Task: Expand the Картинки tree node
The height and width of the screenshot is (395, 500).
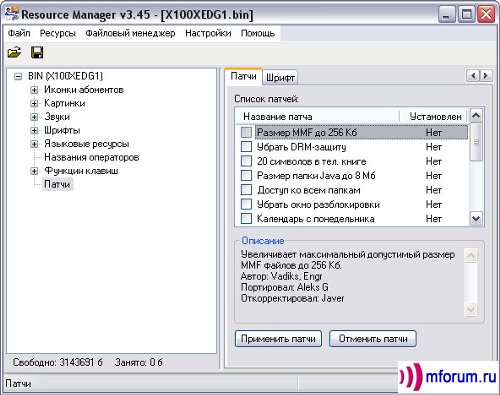Action: [34, 103]
